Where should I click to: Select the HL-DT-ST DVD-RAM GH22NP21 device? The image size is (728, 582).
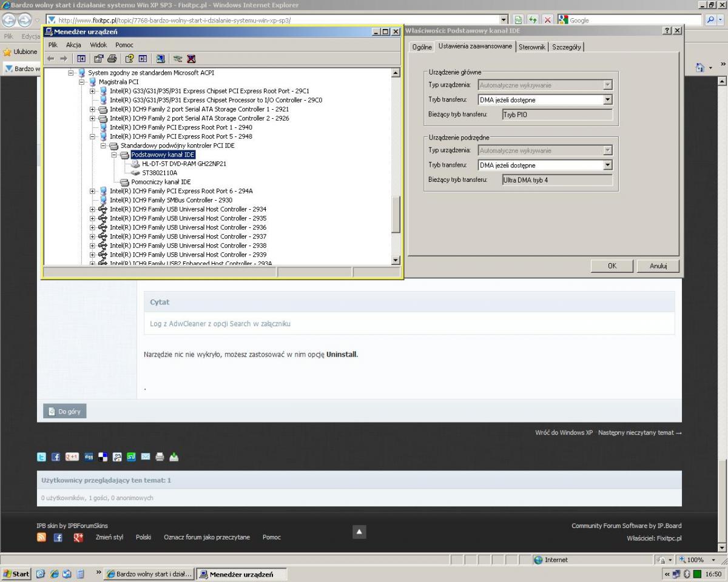(x=184, y=164)
